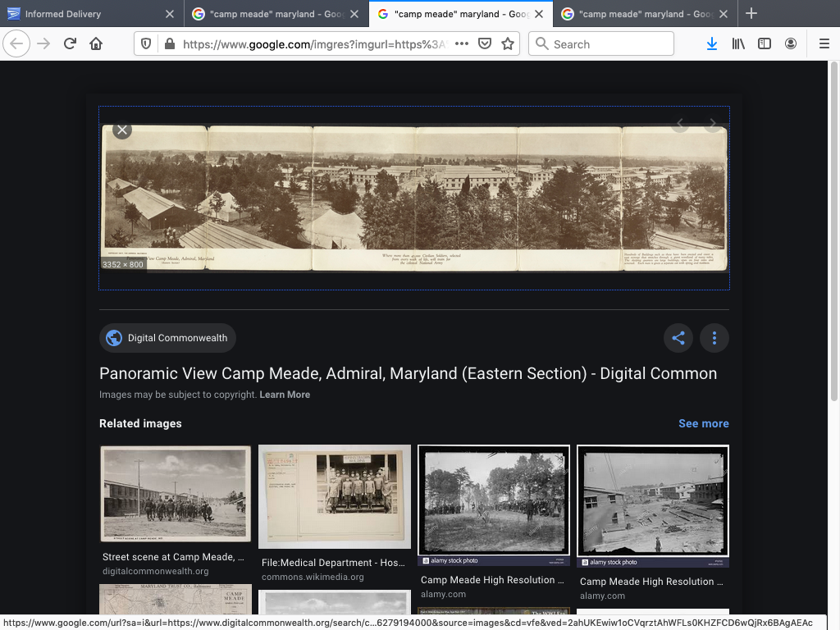Expand the page actions ellipsis menu

point(462,44)
